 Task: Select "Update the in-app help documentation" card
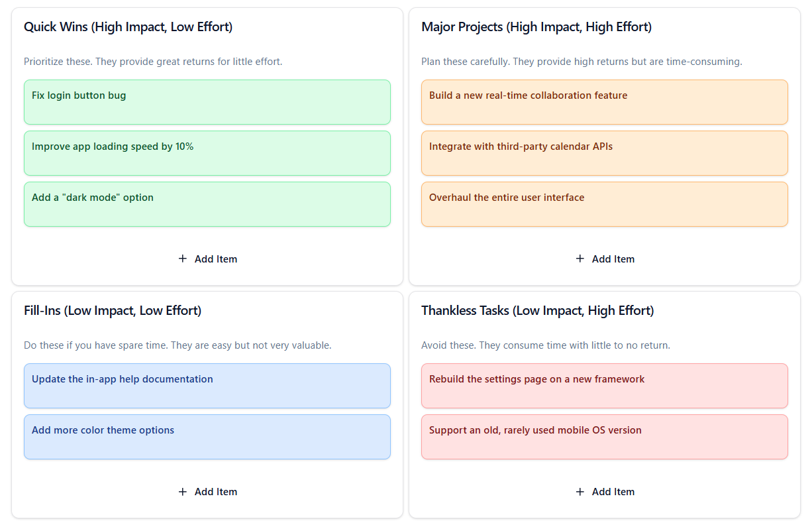[207, 386]
